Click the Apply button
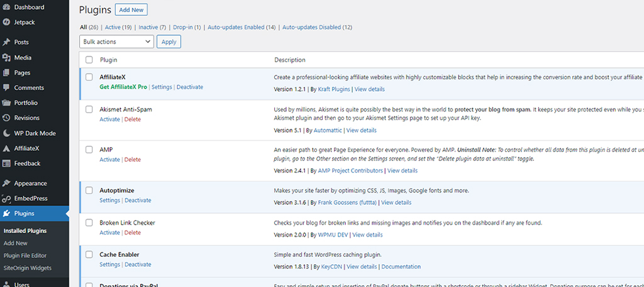The image size is (644, 287). coord(169,42)
